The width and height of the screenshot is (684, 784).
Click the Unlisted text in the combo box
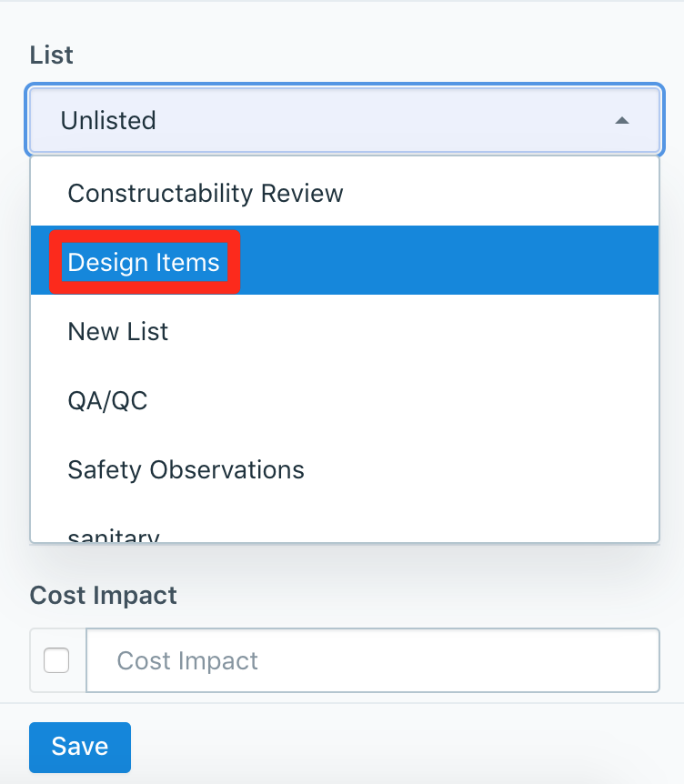[108, 120]
